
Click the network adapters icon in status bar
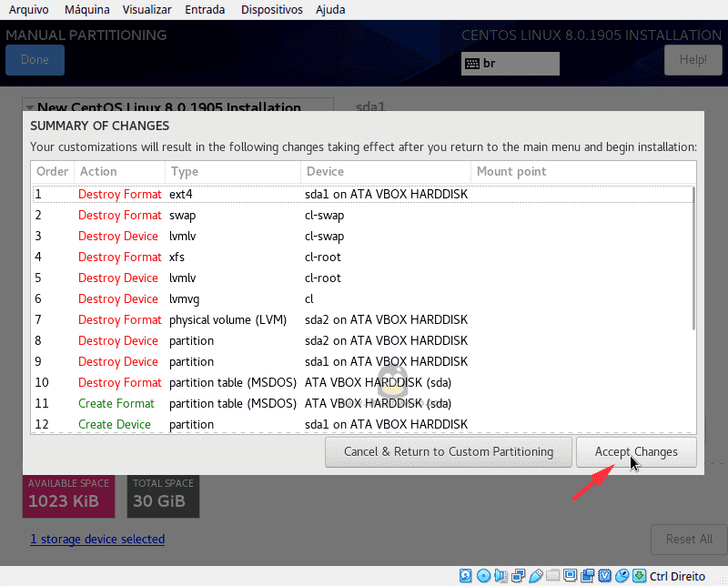point(518,576)
